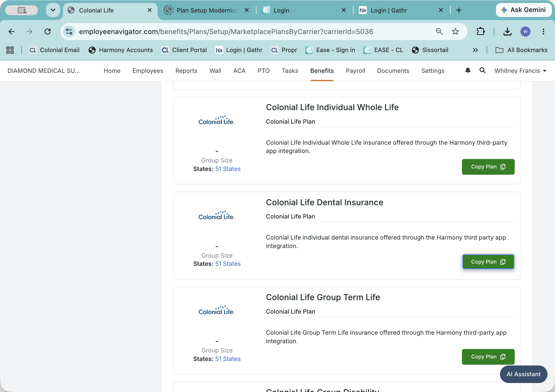This screenshot has height=392, width=555.
Task: Expand the tab search dropdown
Action: [x=53, y=10]
